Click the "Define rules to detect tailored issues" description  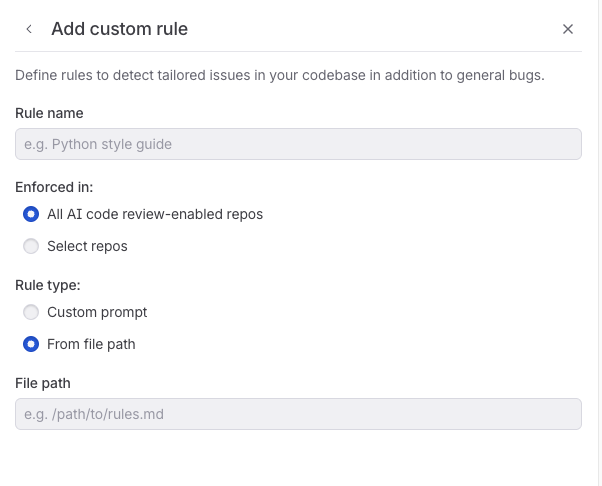280,76
